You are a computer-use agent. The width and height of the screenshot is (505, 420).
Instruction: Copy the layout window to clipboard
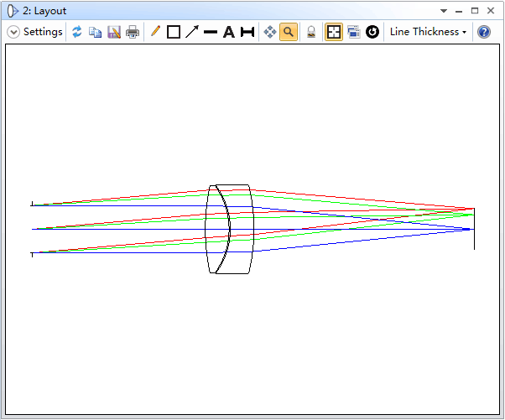[96, 32]
